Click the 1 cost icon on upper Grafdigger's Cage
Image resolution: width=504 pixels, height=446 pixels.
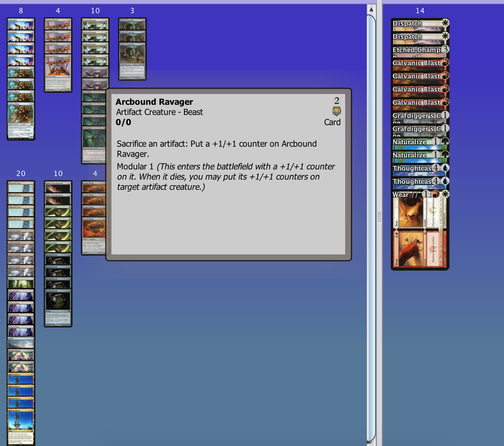(x=445, y=115)
